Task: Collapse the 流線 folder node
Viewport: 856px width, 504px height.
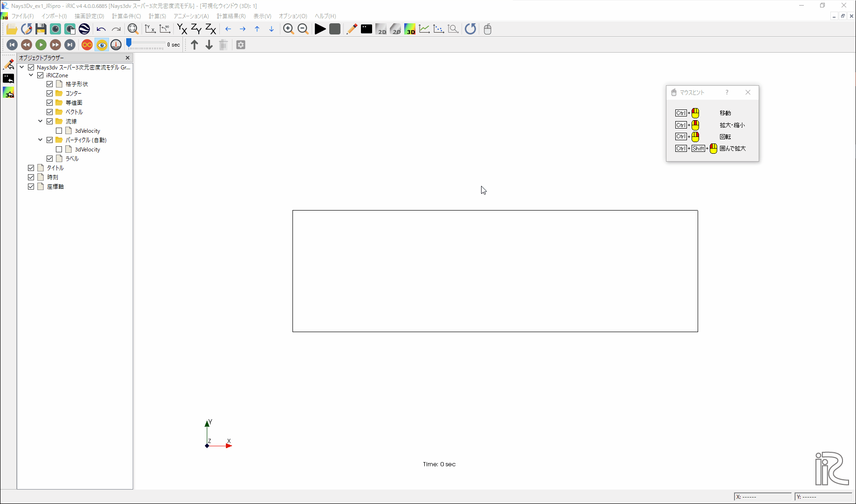Action: (41, 121)
